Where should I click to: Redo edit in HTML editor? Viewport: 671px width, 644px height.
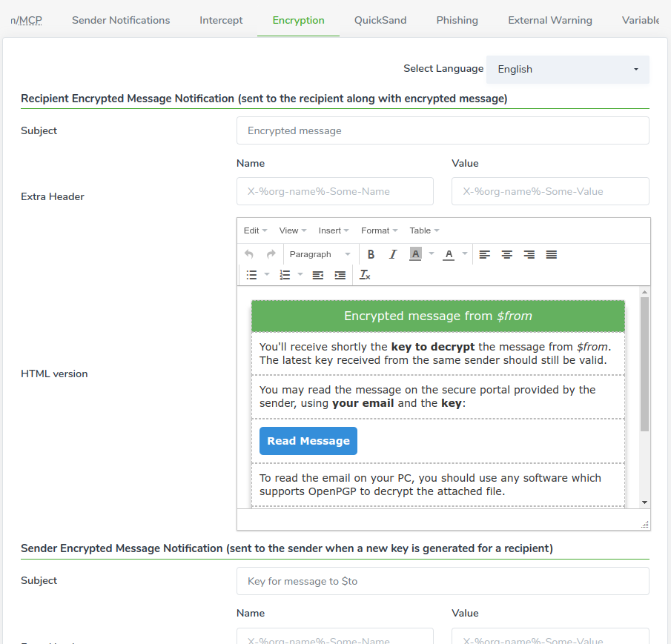coord(271,254)
